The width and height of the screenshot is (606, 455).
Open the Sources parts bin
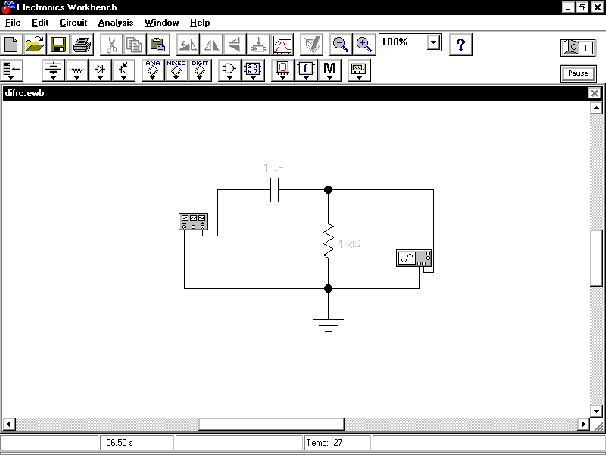pyautogui.click(x=53, y=70)
